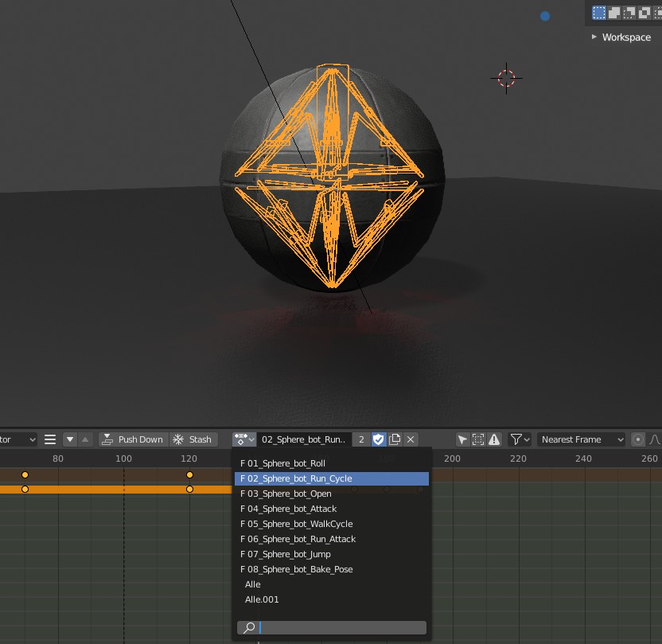Click the duplicate action (new copy) icon
Screen dimensions: 662x644
(395, 439)
